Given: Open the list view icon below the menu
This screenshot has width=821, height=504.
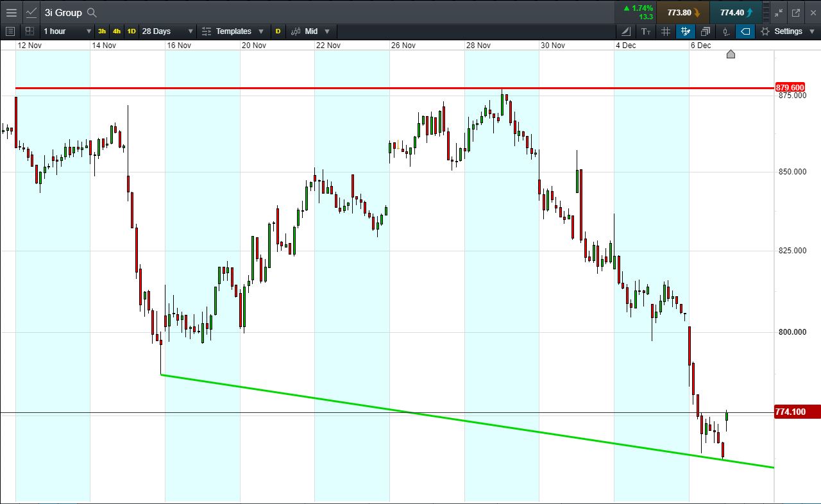Looking at the screenshot, I should (x=10, y=31).
